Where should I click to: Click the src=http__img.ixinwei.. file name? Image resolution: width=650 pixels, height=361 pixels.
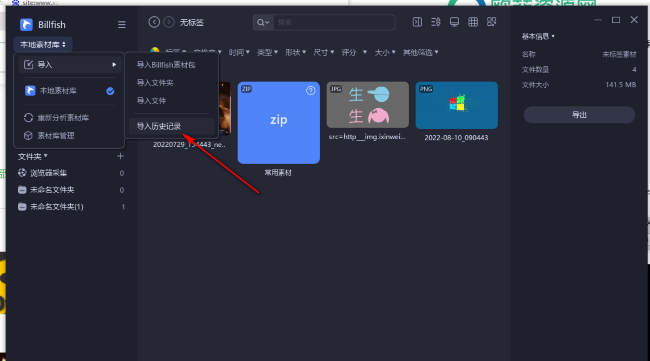click(367, 137)
